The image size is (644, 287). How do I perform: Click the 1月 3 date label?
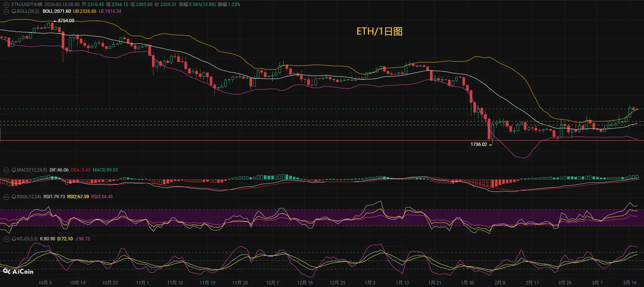pyautogui.click(x=370, y=283)
